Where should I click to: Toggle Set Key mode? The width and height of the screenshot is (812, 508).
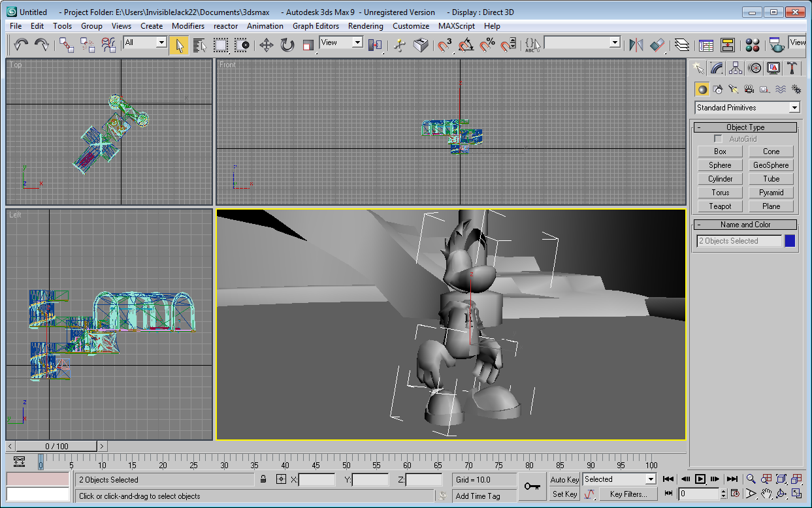564,494
